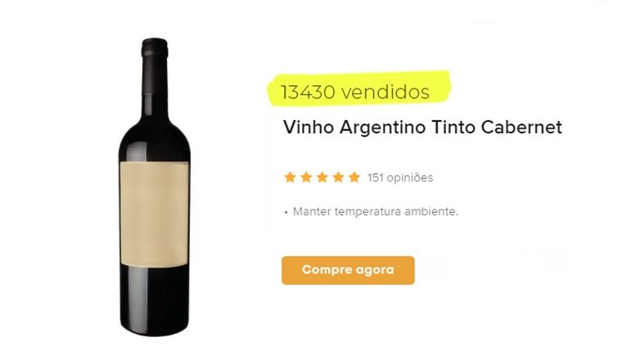Click the Compre agora button
Image resolution: width=631 pixels, height=364 pixels.
(348, 270)
